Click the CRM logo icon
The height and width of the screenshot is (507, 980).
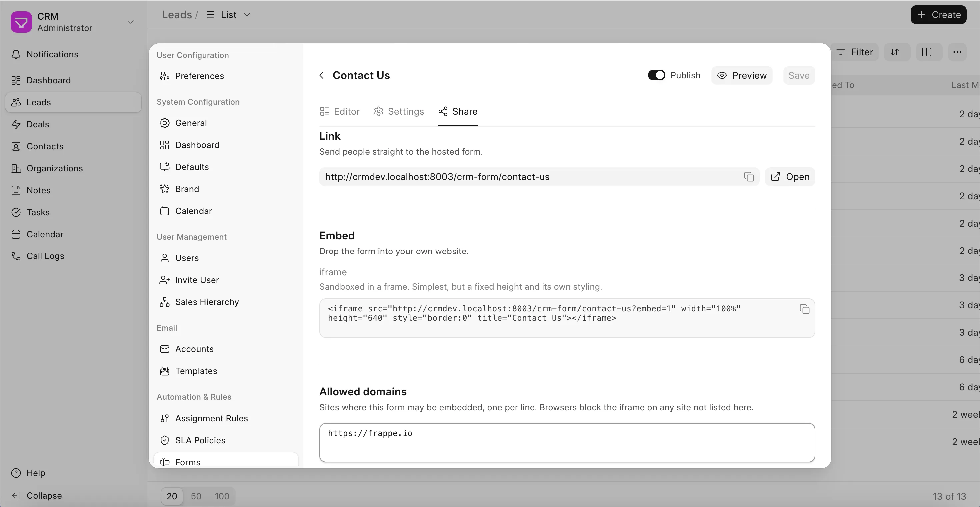[x=21, y=22]
